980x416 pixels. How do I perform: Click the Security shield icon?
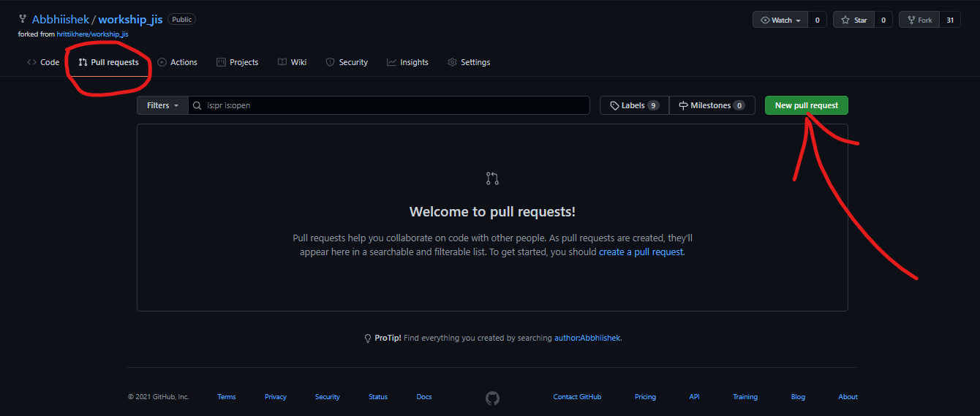click(x=330, y=62)
